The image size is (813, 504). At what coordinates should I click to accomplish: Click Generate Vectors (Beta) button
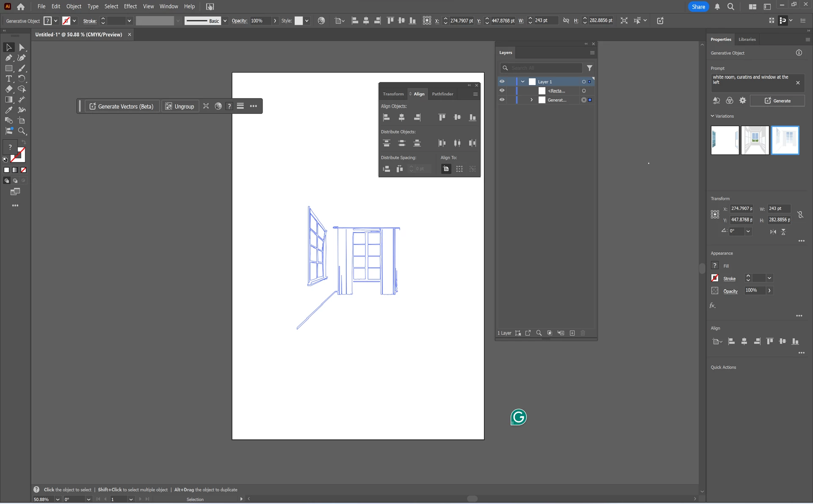coord(122,106)
